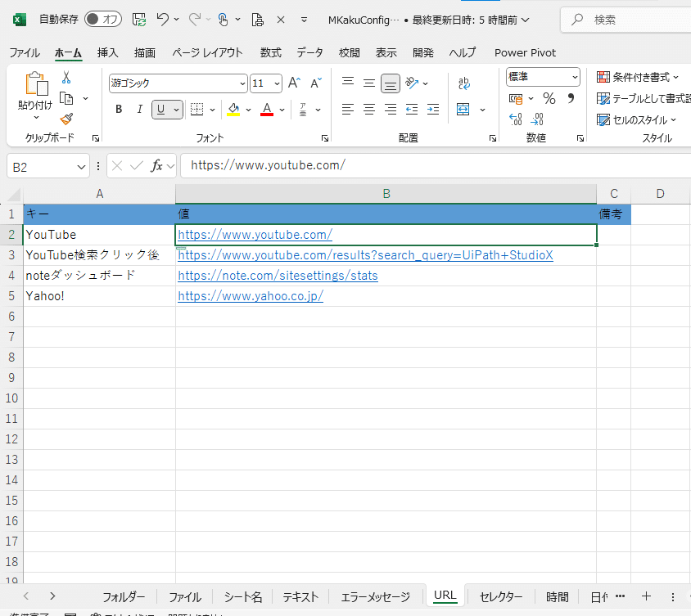
Task: Increase decimal places
Action: click(516, 119)
